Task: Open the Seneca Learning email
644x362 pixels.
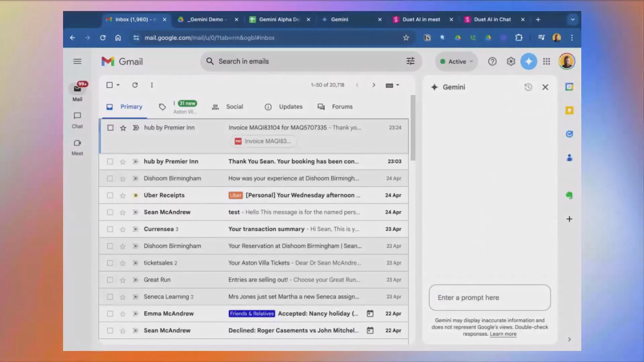Action: [x=254, y=297]
